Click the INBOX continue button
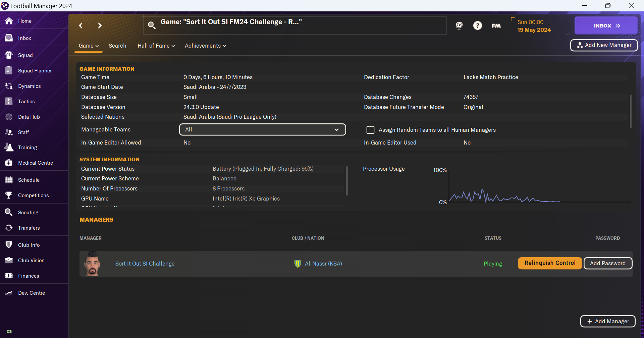The height and width of the screenshot is (338, 644). coord(606,25)
